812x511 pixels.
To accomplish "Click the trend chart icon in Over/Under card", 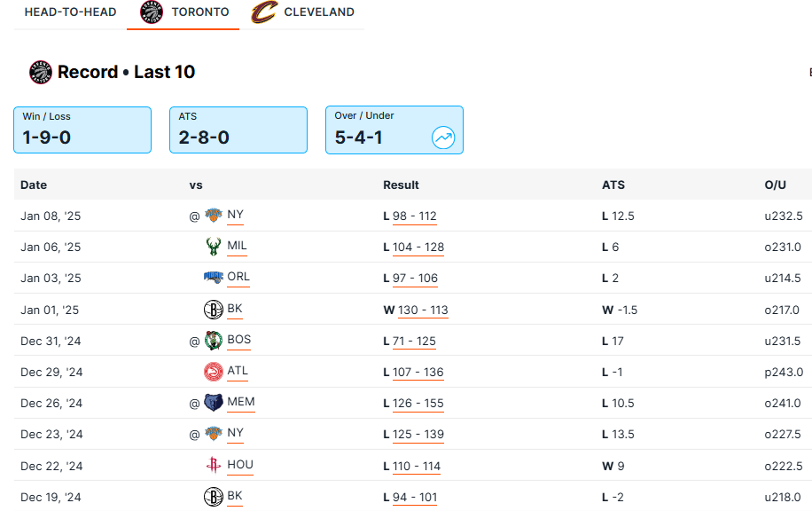I will [x=443, y=138].
